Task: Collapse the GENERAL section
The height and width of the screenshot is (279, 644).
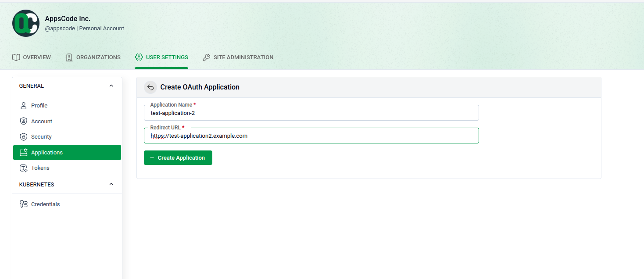Action: pyautogui.click(x=111, y=86)
